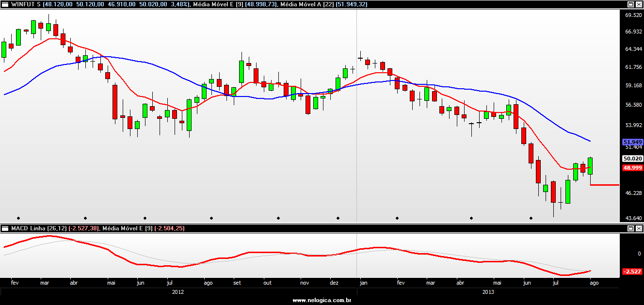Close the MACD indicator panel
The image size is (644, 305).
[639, 228]
